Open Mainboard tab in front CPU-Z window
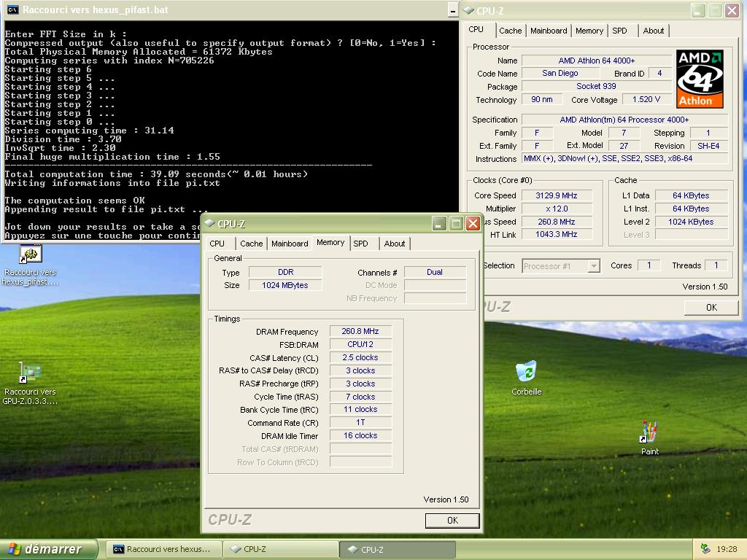Screen dimensions: 747x560 [290, 244]
